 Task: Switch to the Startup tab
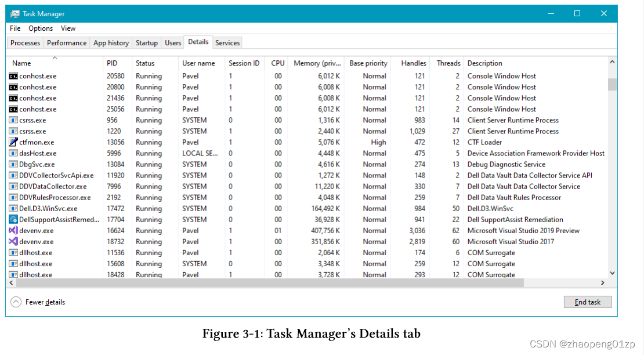click(x=147, y=43)
